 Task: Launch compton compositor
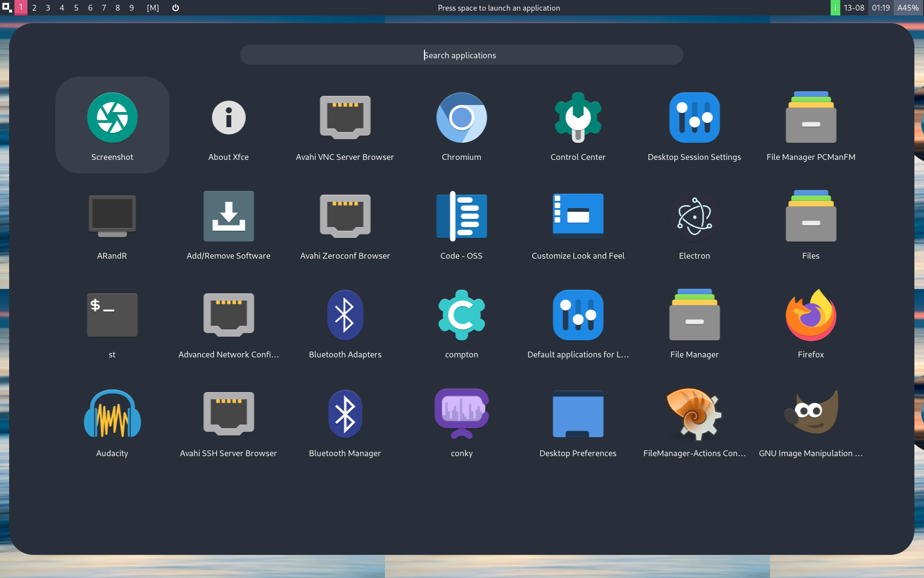click(x=462, y=323)
